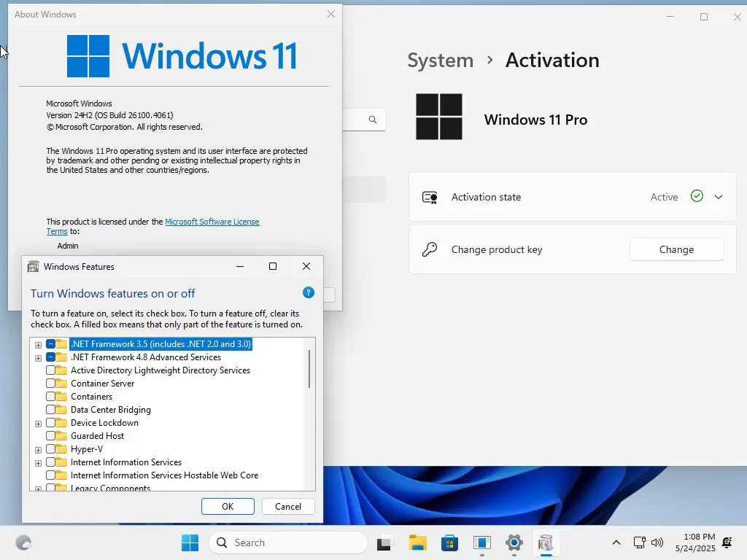747x560 pixels.
Task: Toggle .NET Framework 3.5 checkbox
Action: tap(50, 344)
